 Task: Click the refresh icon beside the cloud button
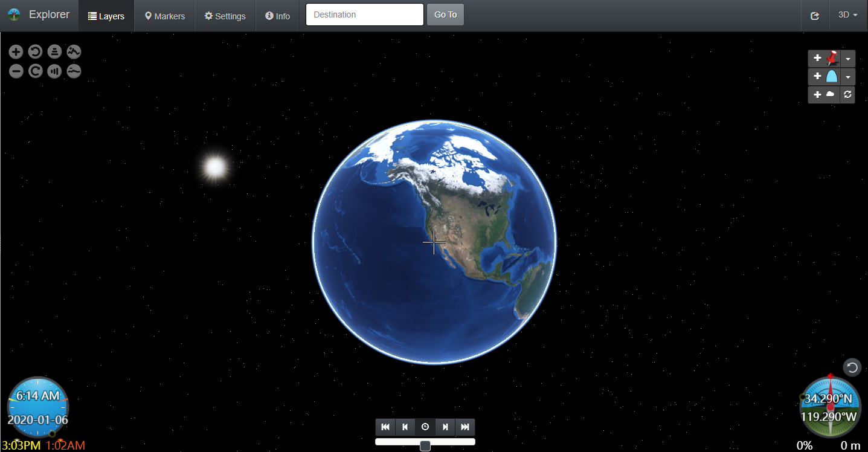pos(847,94)
